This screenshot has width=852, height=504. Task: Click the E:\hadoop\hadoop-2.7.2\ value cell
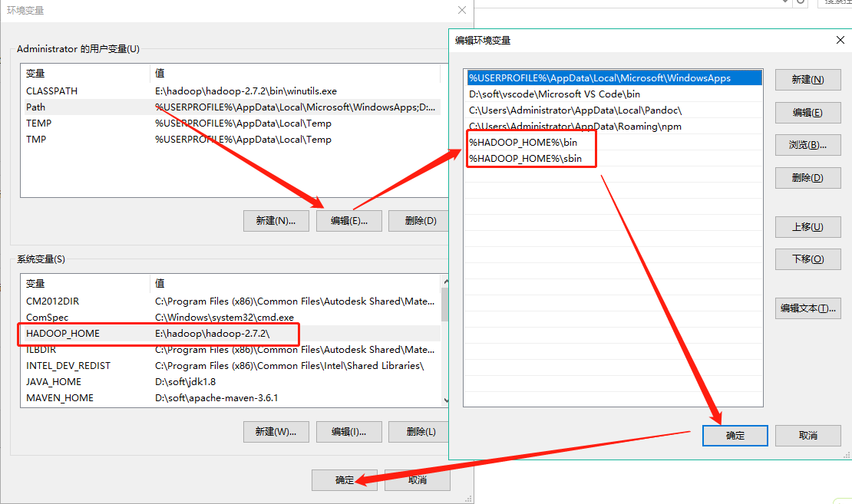point(212,334)
